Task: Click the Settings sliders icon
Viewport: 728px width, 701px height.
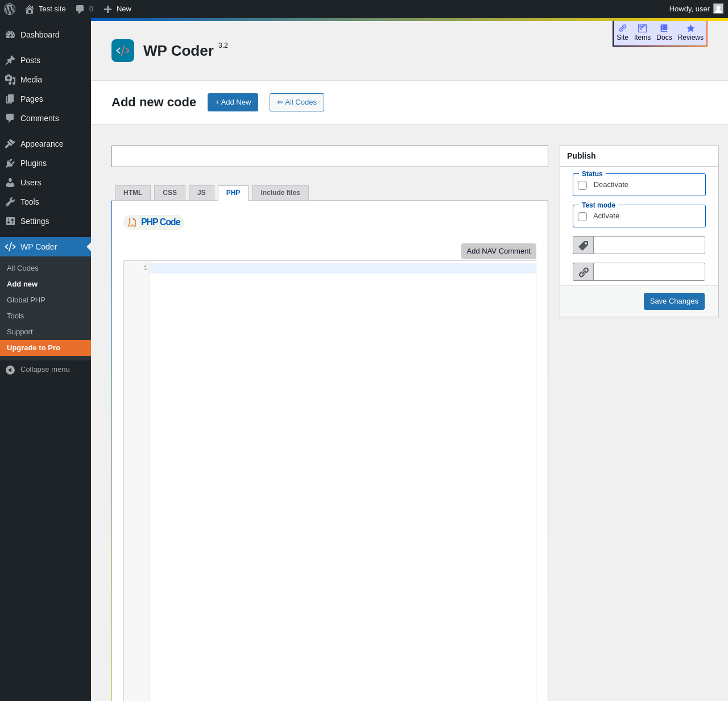Action: pyautogui.click(x=10, y=221)
